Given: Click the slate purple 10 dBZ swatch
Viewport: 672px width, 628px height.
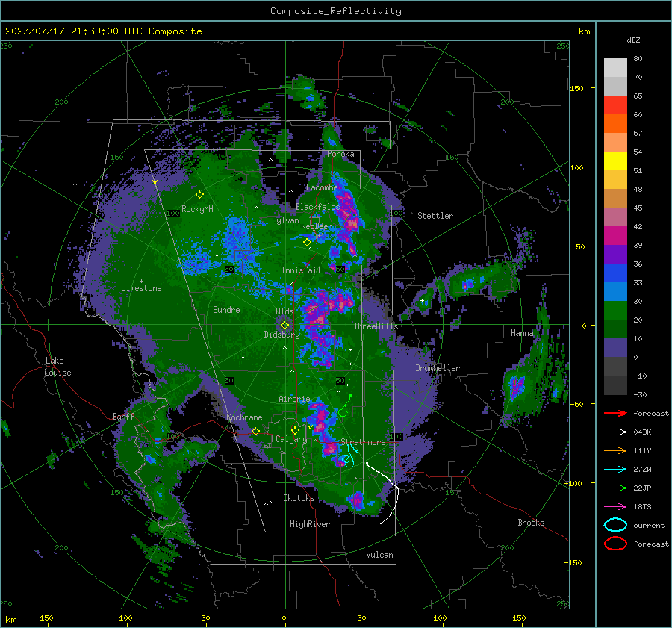Looking at the screenshot, I should [x=615, y=348].
